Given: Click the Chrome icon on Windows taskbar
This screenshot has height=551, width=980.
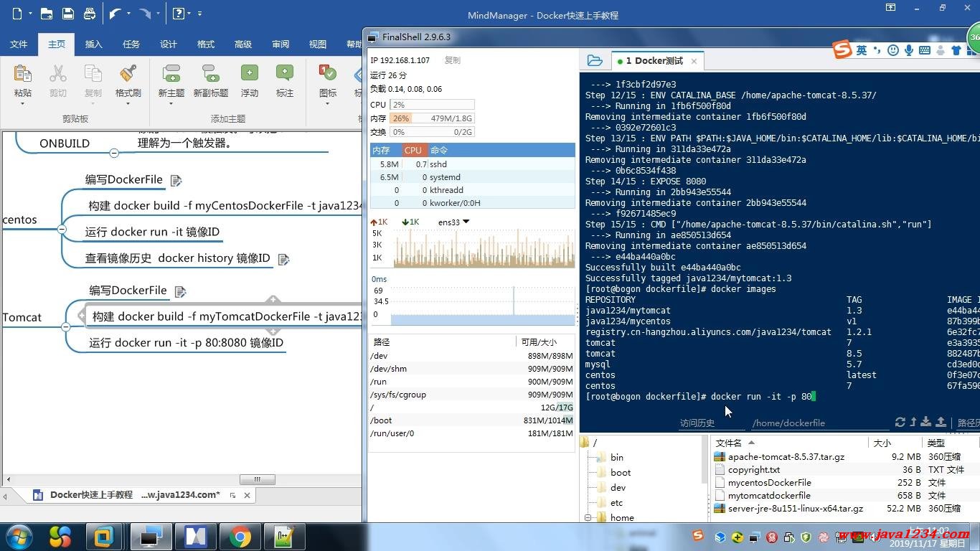Looking at the screenshot, I should [240, 537].
